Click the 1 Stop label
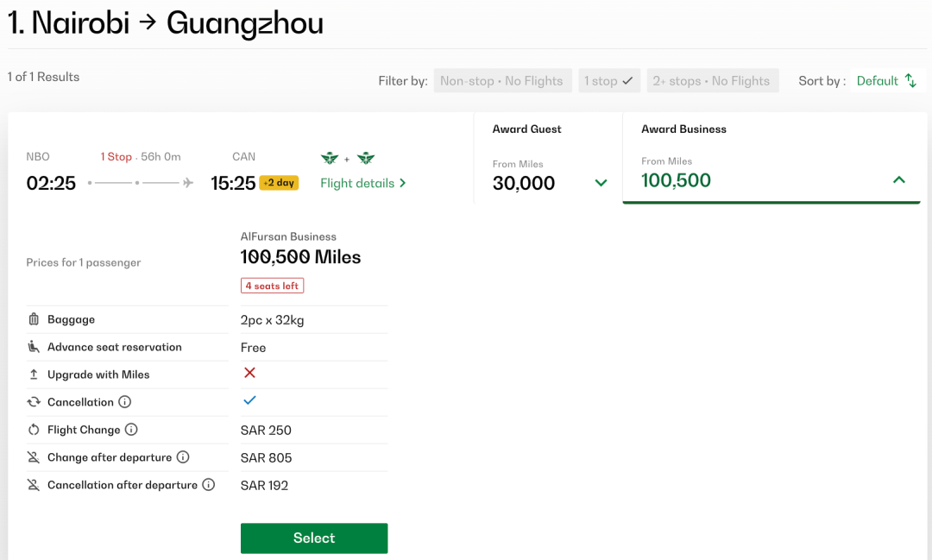Image resolution: width=932 pixels, height=560 pixels. [x=116, y=156]
